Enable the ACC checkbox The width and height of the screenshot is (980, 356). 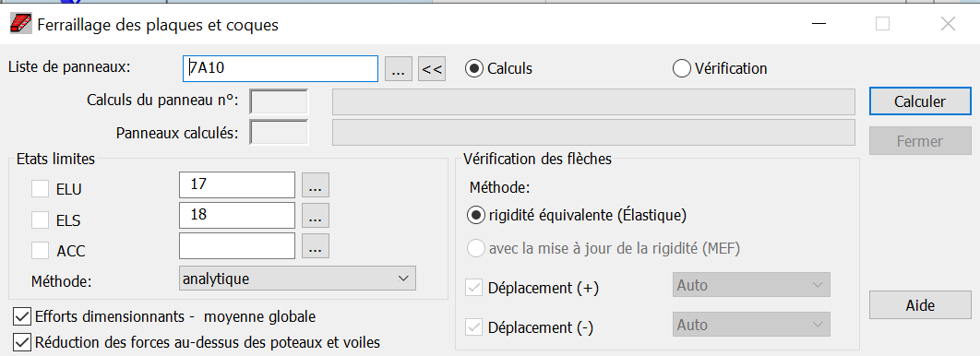pyautogui.click(x=40, y=251)
